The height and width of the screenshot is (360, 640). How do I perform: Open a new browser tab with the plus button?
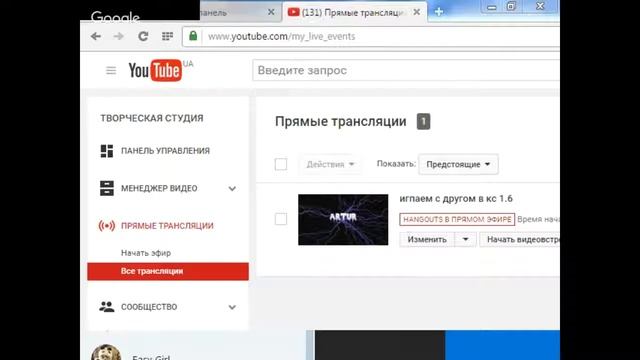coord(439,12)
